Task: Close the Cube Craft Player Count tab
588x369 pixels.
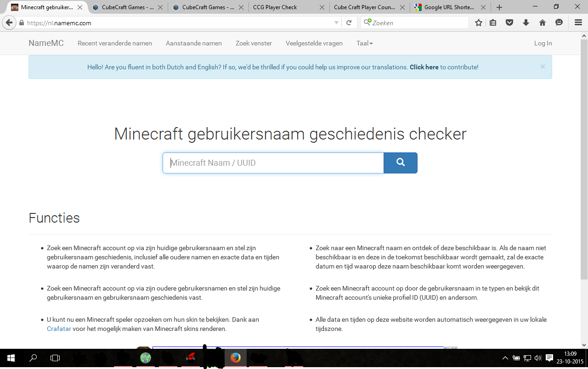Action: click(x=402, y=7)
